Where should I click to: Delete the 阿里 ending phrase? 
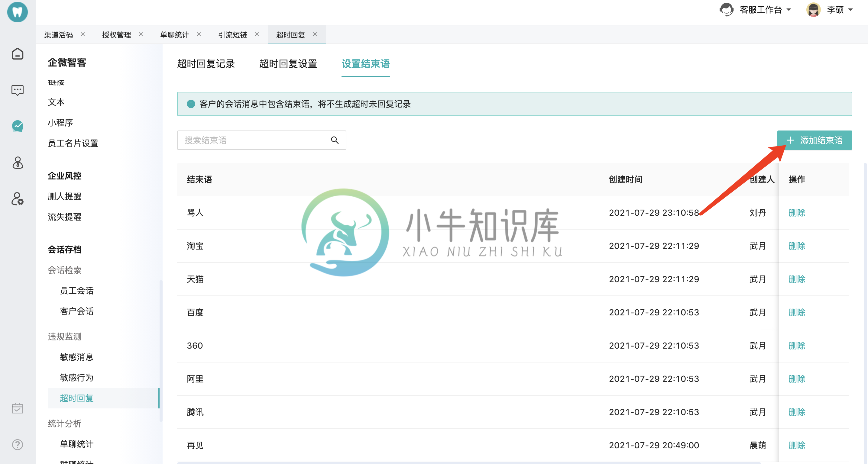pyautogui.click(x=797, y=379)
